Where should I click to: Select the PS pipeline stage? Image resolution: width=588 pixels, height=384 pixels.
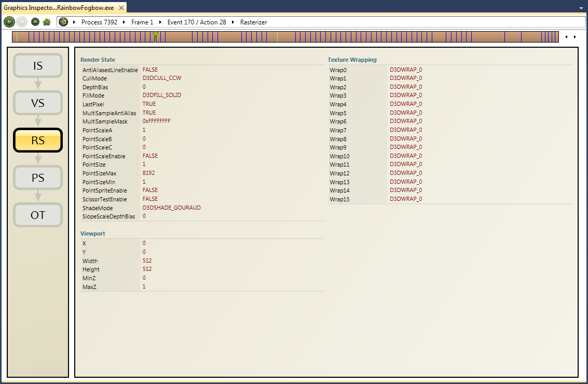pos(38,177)
